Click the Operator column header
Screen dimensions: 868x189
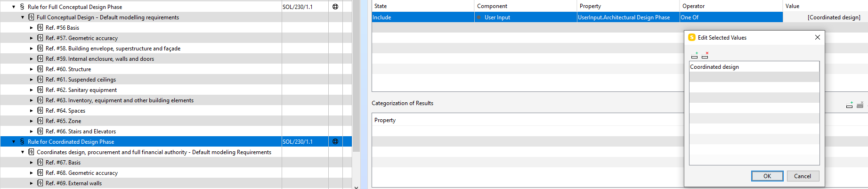pos(731,6)
